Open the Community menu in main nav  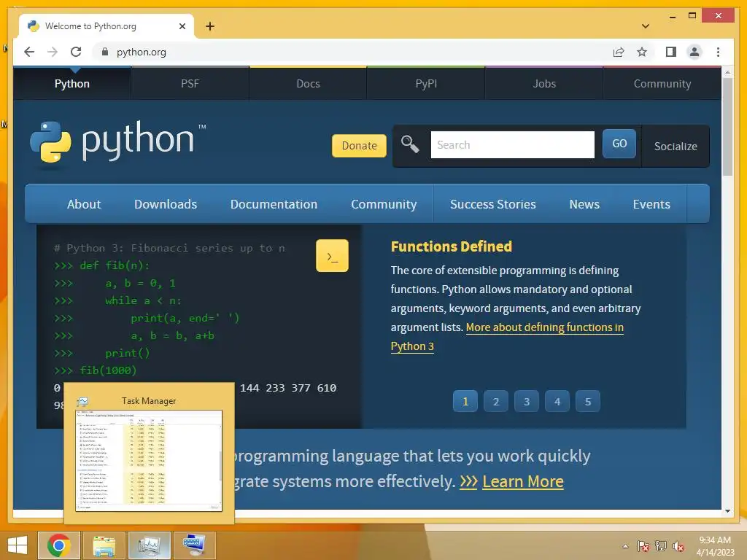384,204
